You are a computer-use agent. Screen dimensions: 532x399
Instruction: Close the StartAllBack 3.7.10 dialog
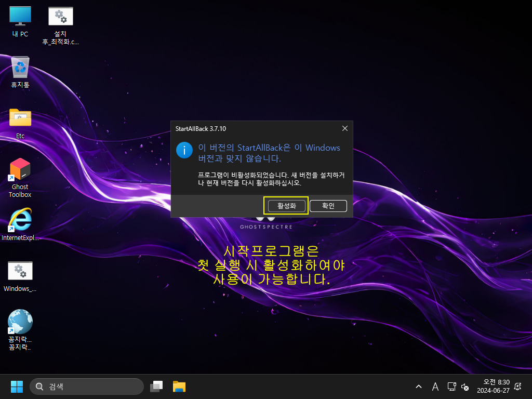pos(345,128)
